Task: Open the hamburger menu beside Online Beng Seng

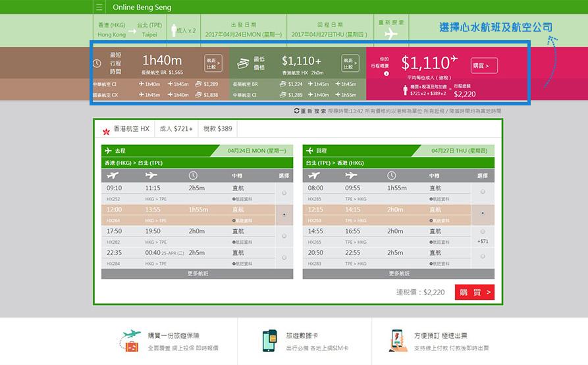Action: [99, 7]
